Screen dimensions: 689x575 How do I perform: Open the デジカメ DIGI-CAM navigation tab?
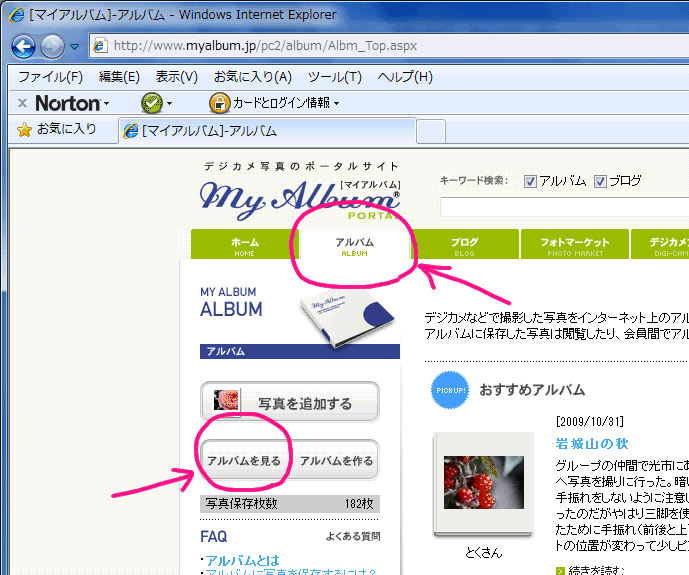tap(660, 244)
